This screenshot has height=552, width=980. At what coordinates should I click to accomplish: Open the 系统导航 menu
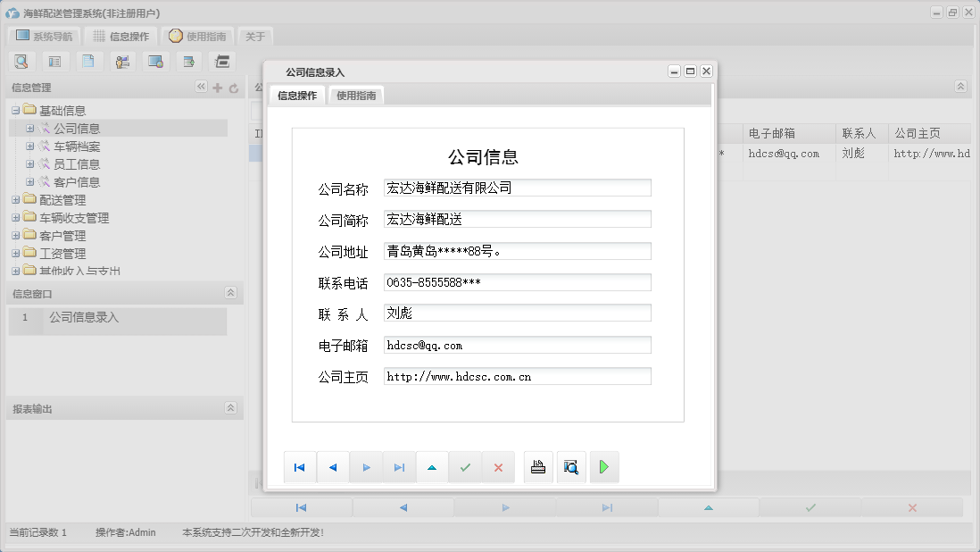[x=43, y=36]
